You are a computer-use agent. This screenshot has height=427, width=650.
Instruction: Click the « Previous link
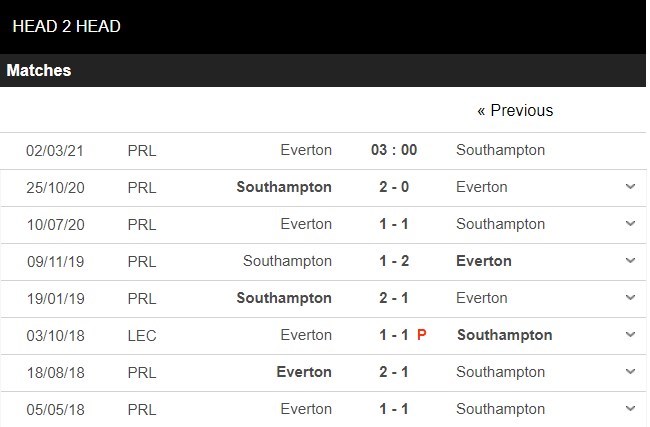pyautogui.click(x=515, y=110)
